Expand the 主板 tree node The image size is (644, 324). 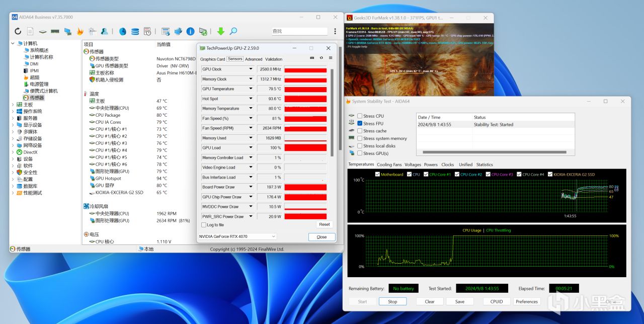13,105
